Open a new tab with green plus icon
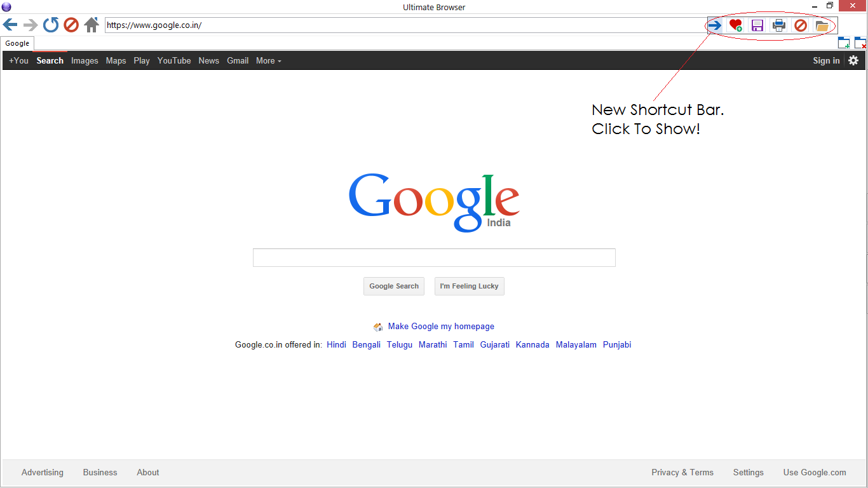868x488 pixels. click(844, 42)
